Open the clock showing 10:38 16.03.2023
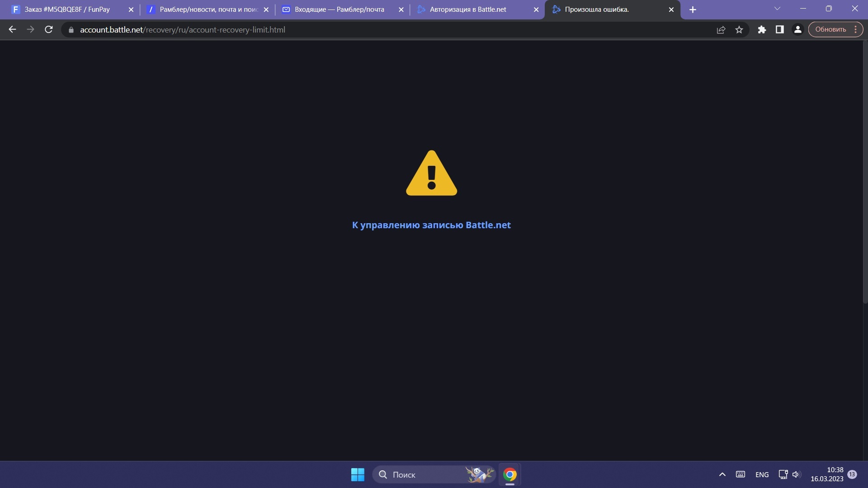Screen dimensions: 868x488 (x=827, y=474)
